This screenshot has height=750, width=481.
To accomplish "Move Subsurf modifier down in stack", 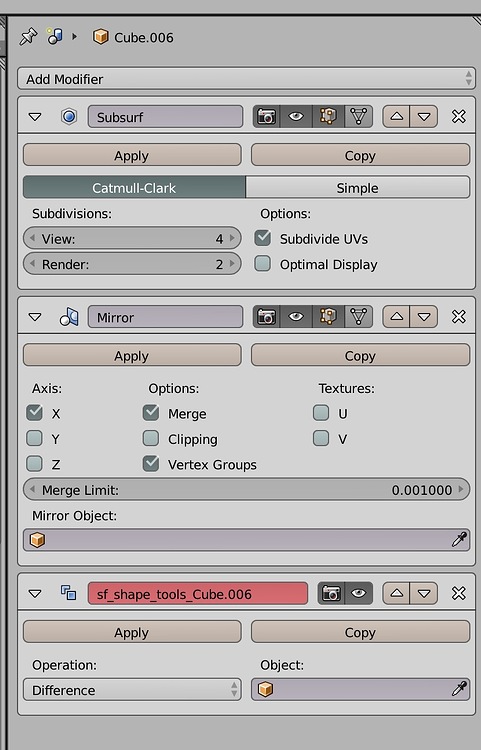I will coord(424,117).
